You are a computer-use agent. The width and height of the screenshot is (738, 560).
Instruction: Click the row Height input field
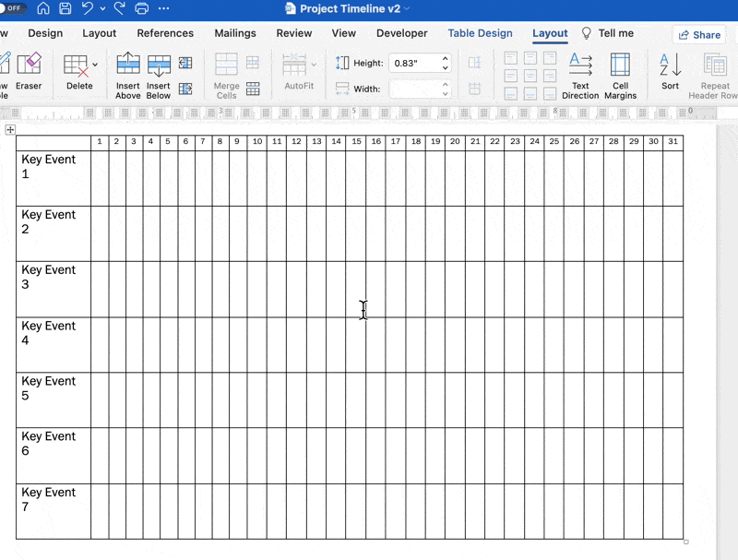point(414,63)
